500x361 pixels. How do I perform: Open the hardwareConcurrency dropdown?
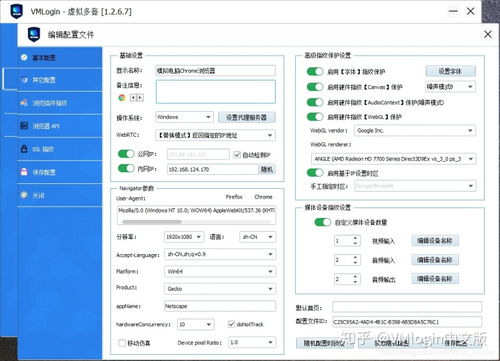click(196, 324)
